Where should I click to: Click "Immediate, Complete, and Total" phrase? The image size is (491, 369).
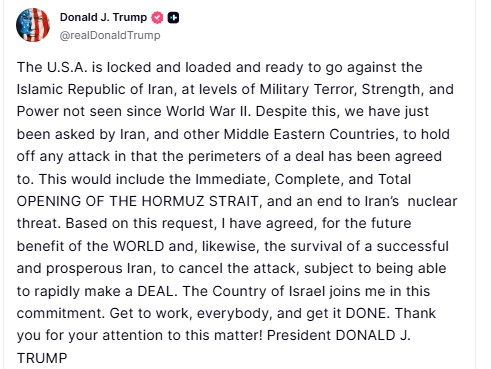pos(303,179)
